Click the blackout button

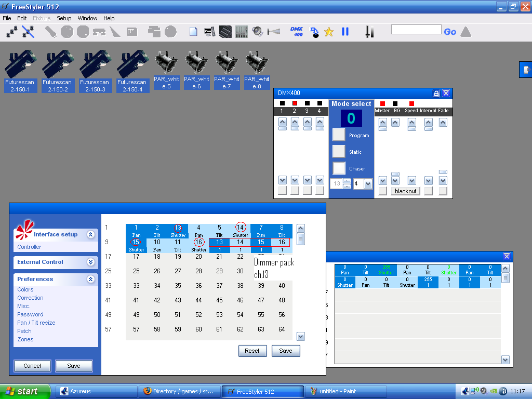(405, 191)
